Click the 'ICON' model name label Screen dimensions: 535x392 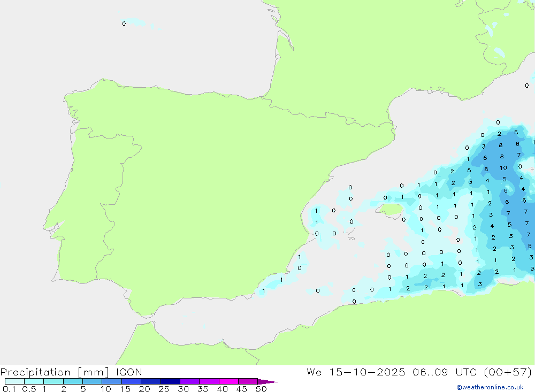(x=129, y=372)
